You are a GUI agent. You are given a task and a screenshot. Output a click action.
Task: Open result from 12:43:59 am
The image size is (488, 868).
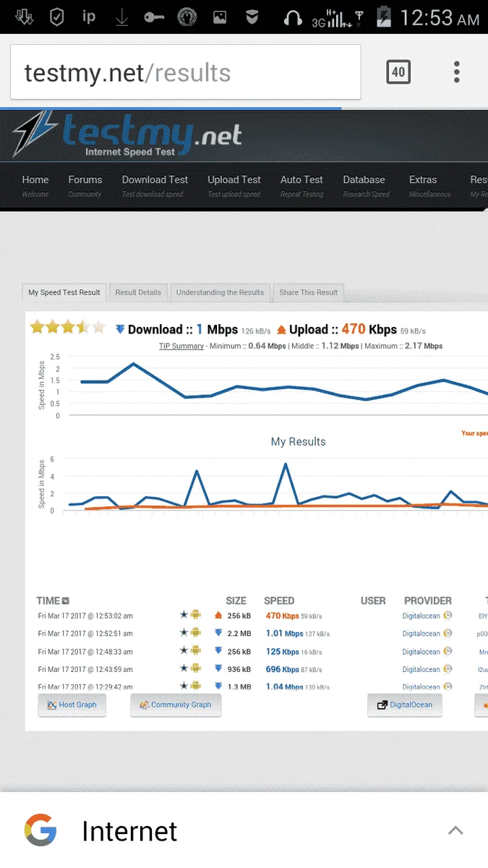pos(85,670)
